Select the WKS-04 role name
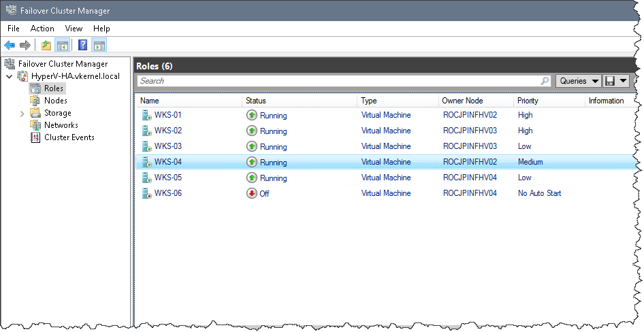Viewport: 644px width, 332px height. pyautogui.click(x=167, y=162)
